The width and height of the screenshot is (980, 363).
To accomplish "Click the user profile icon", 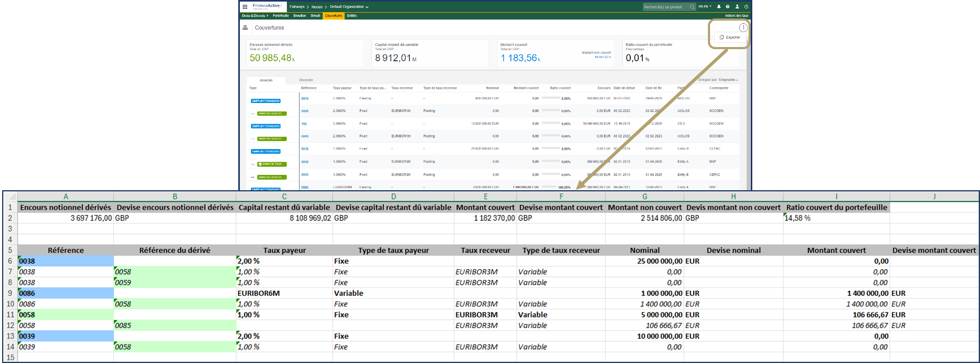I will pyautogui.click(x=737, y=7).
